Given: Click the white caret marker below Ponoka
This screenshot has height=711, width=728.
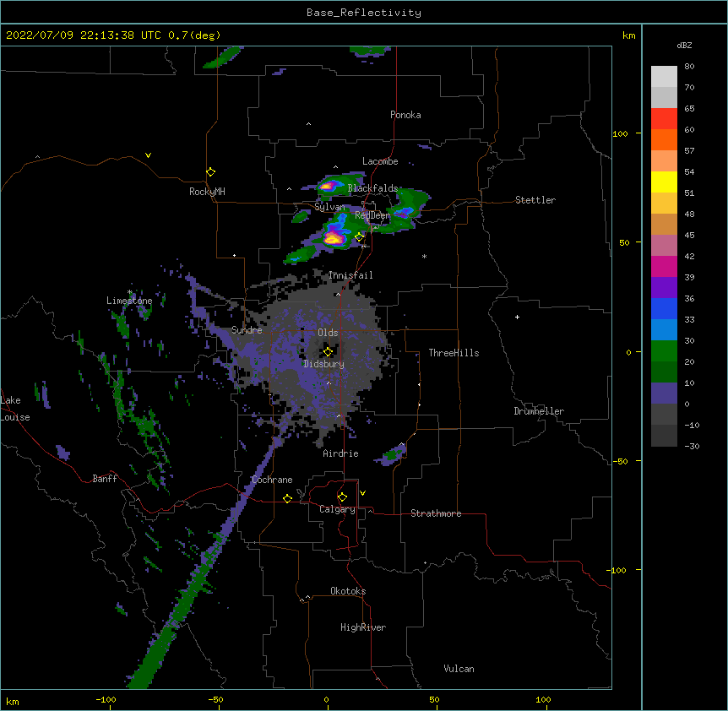Looking at the screenshot, I should pos(309,124).
